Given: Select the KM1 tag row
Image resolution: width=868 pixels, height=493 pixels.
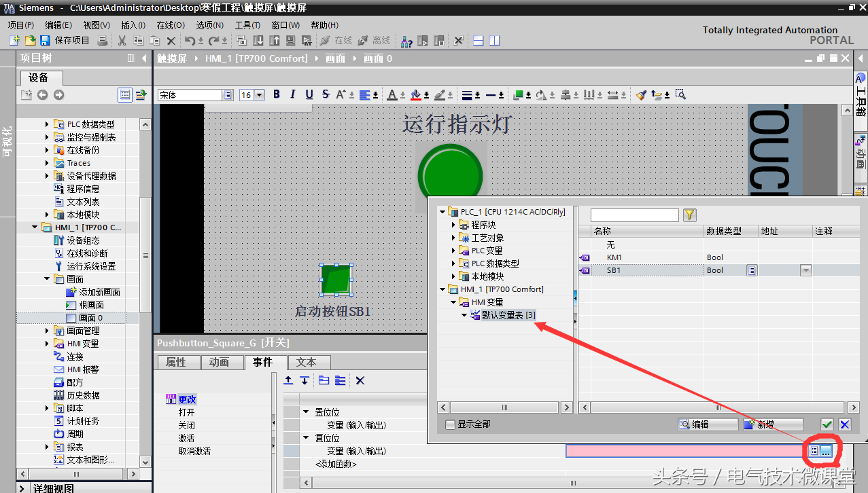Looking at the screenshot, I should tap(718, 257).
